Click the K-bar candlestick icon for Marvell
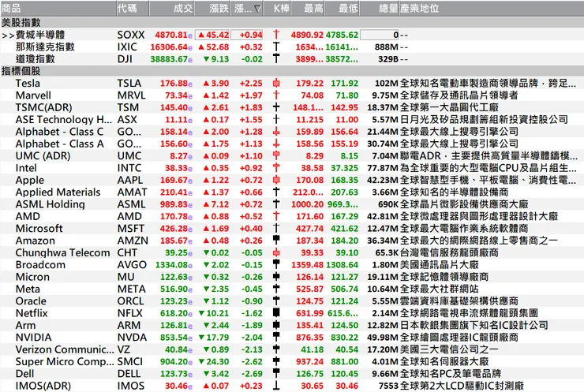The height and width of the screenshot is (392, 584). (x=276, y=95)
